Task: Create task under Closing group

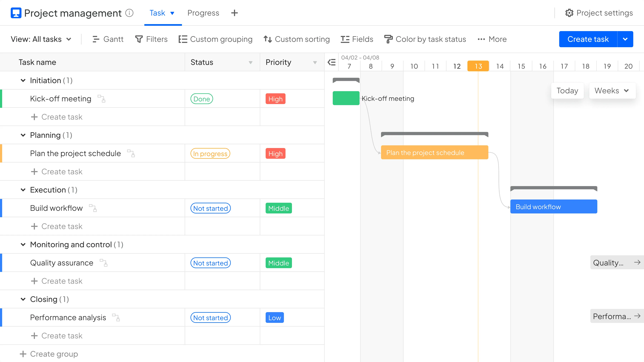Action: (57, 336)
